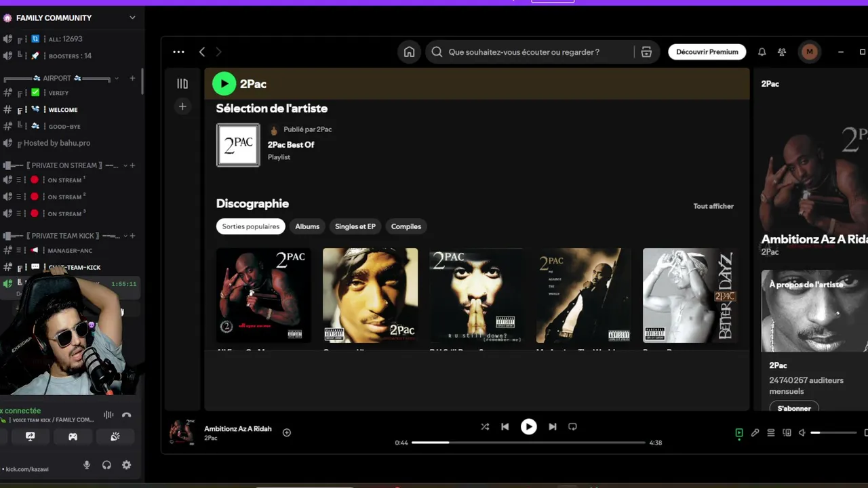Open the MANAGER-ANC channel
The image size is (868, 488).
[x=71, y=251]
